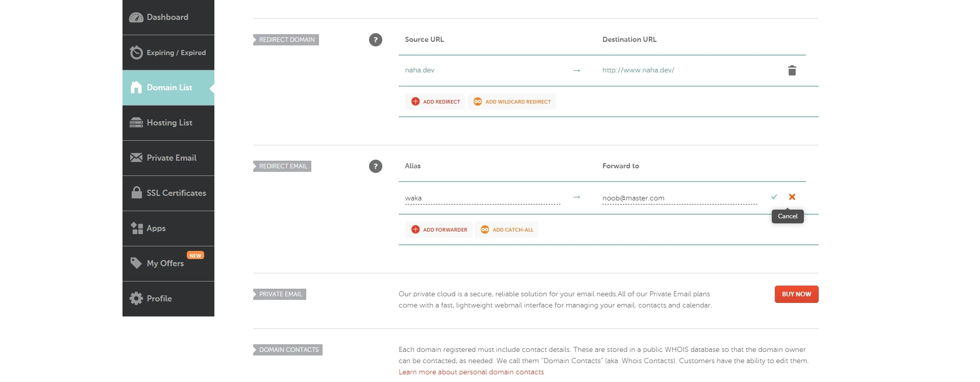Viewport: 980px width, 382px height.
Task: Open the Apps section in sidebar
Action: click(x=168, y=228)
